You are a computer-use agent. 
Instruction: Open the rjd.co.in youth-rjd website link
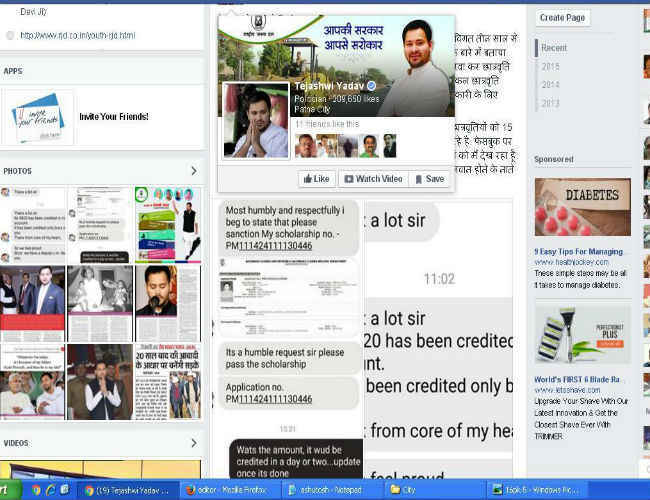coord(79,35)
